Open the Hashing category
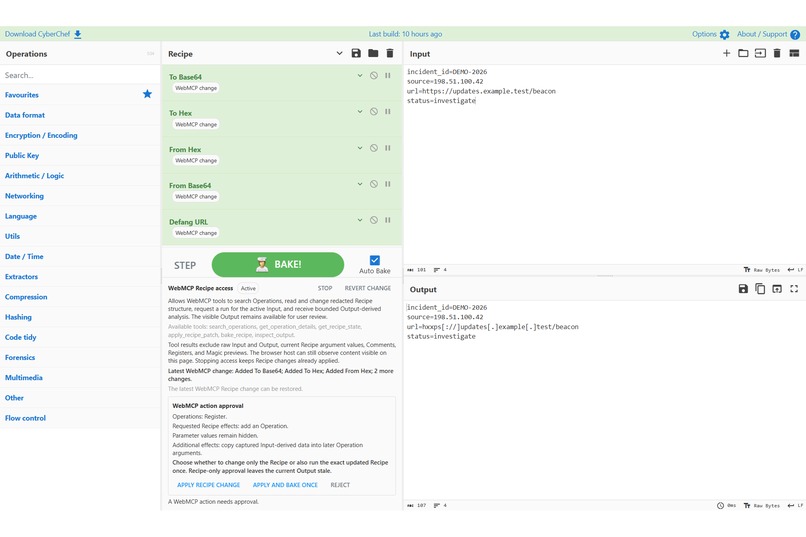 tap(80, 317)
